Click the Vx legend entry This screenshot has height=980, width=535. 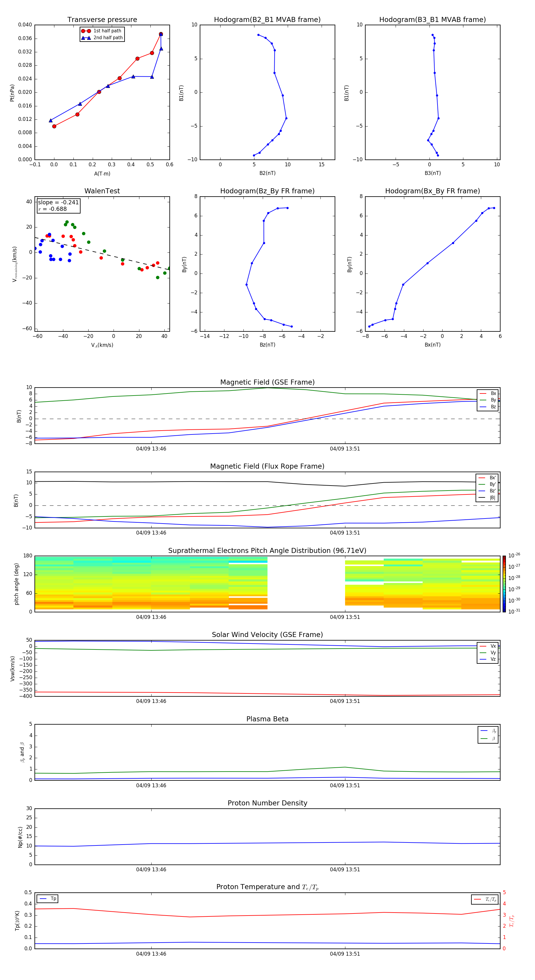[x=488, y=646]
